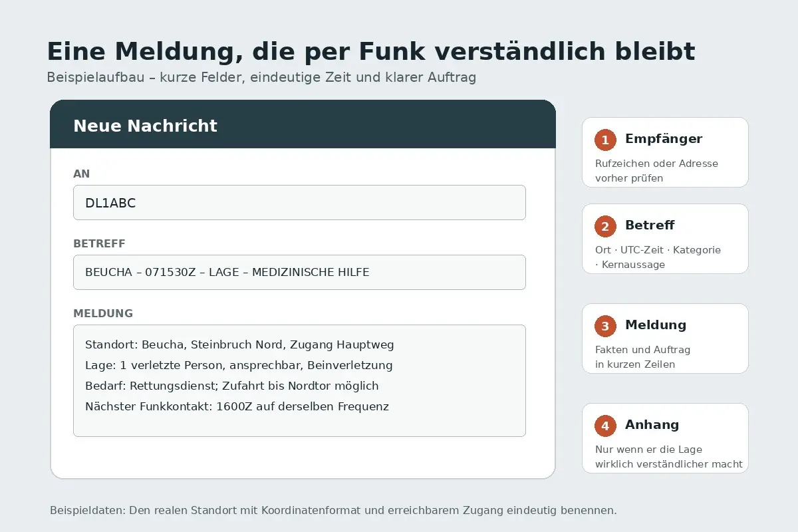This screenshot has height=532, width=798.
Task: Select the 'Neue Nachricht' header title
Action: pyautogui.click(x=145, y=126)
